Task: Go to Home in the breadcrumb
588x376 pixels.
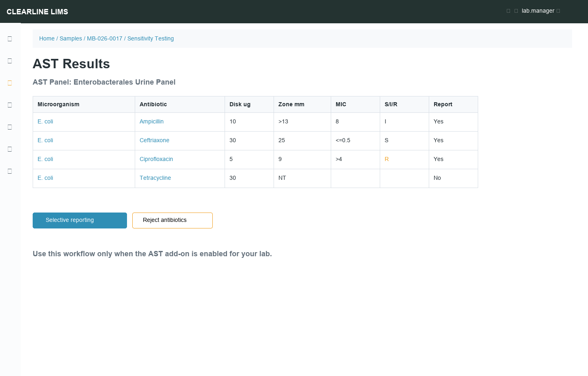Action: 47,38
